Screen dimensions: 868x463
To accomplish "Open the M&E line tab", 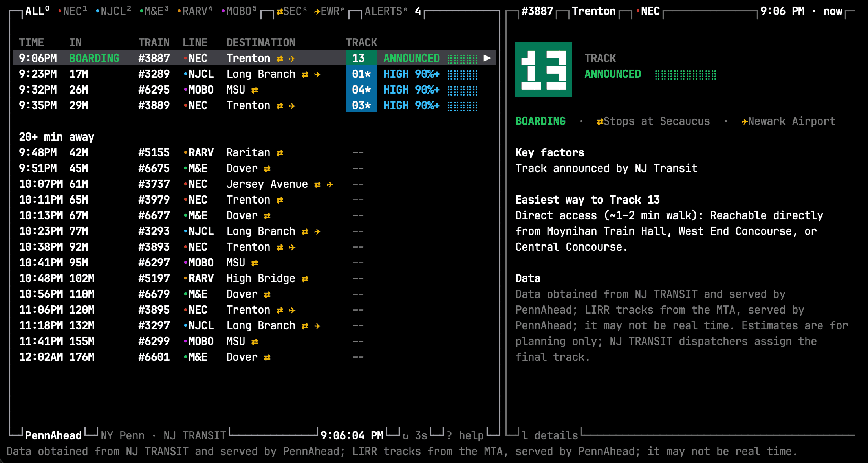I will pos(154,11).
